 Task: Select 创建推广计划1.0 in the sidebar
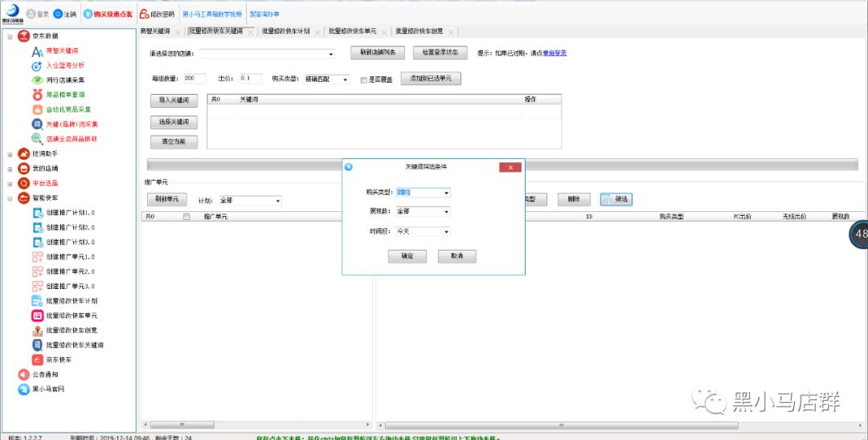(70, 213)
